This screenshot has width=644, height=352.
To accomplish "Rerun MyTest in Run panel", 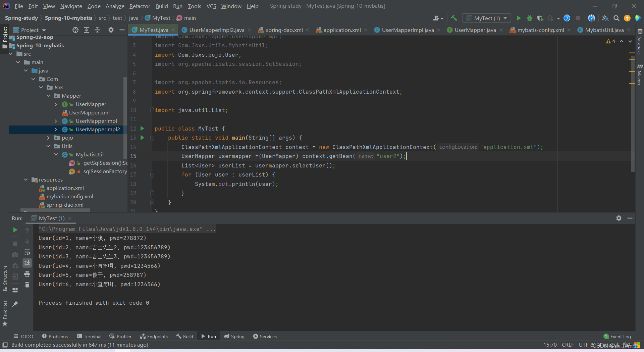I will coord(15,230).
